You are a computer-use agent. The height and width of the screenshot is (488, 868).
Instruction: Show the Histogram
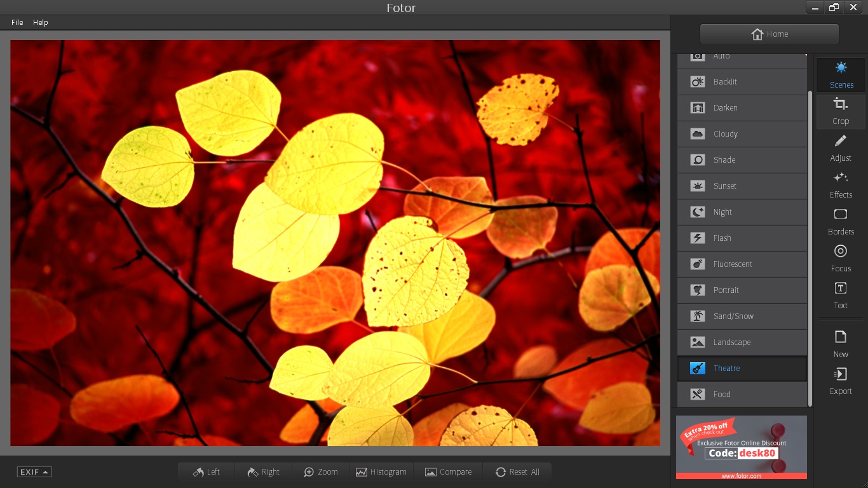point(381,471)
